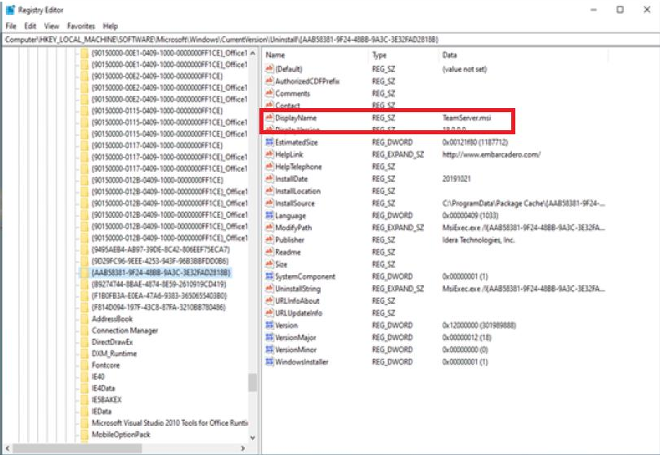The image size is (660, 455).
Task: Select the VersionMinor DWORD icon
Action: pyautogui.click(x=269, y=349)
